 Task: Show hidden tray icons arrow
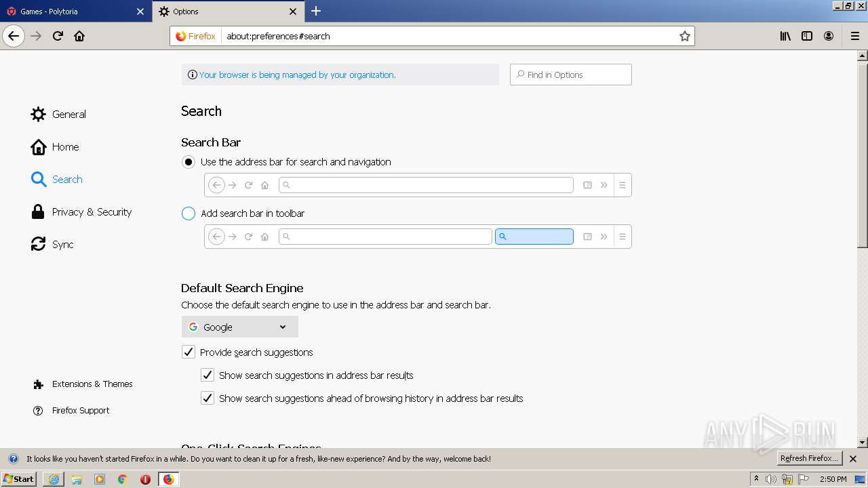(756, 479)
